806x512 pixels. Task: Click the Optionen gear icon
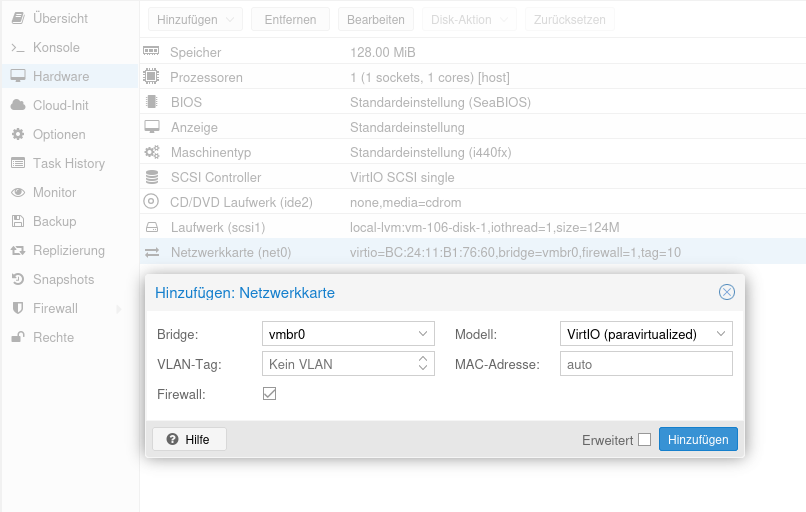17,134
